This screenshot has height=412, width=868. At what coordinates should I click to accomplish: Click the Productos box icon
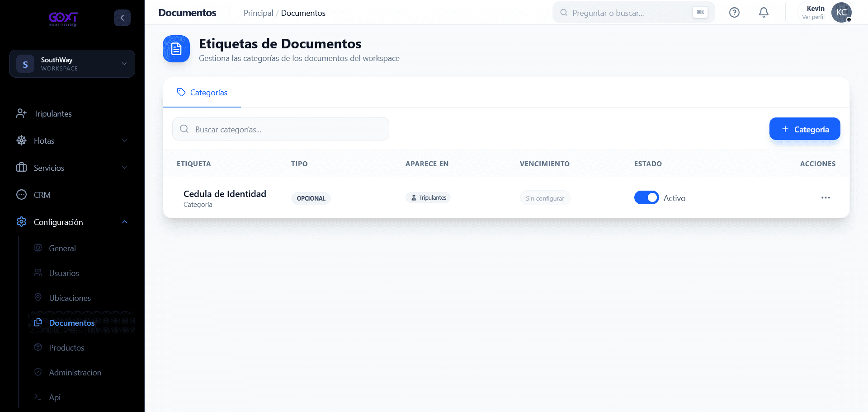click(x=38, y=347)
